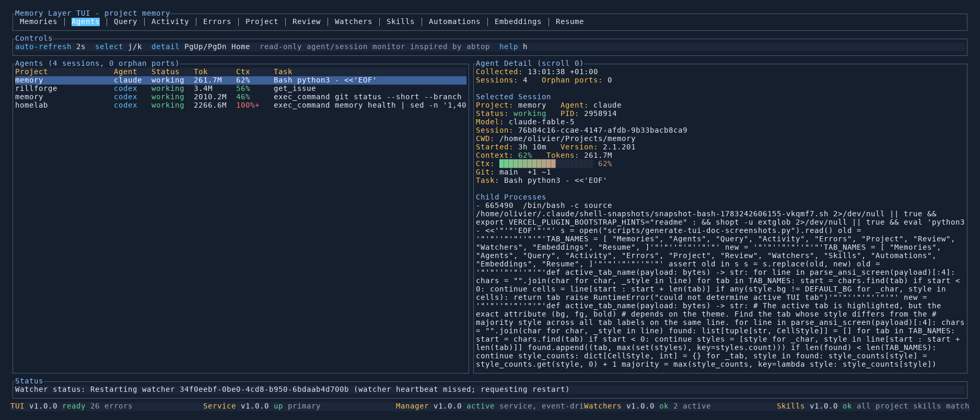
Task: Click the Watcher status restart message
Action: (293, 389)
